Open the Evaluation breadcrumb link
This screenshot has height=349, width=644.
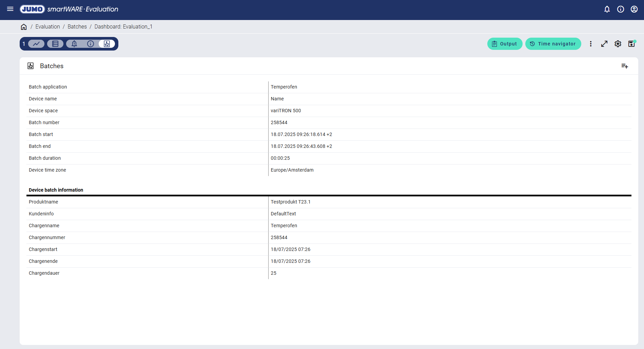pyautogui.click(x=47, y=27)
